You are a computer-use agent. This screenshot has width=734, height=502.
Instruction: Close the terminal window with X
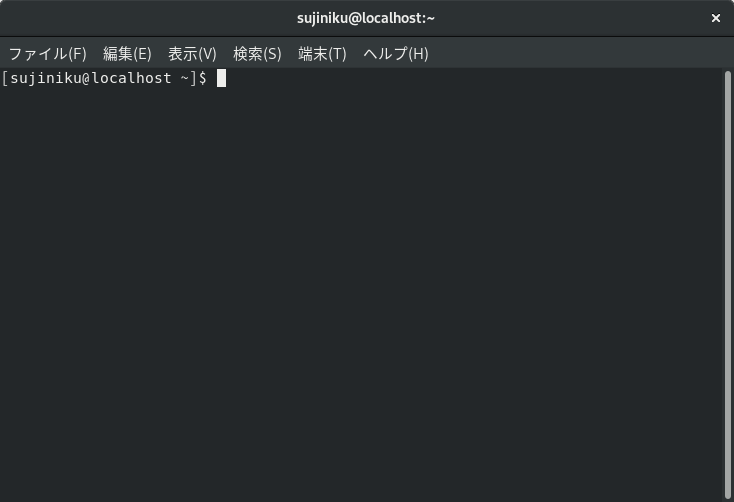coord(716,18)
